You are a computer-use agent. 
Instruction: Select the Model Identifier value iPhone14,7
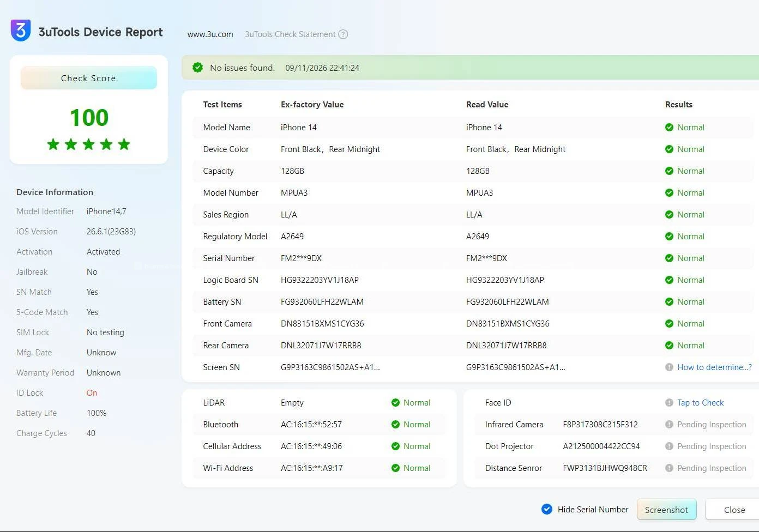click(x=106, y=211)
